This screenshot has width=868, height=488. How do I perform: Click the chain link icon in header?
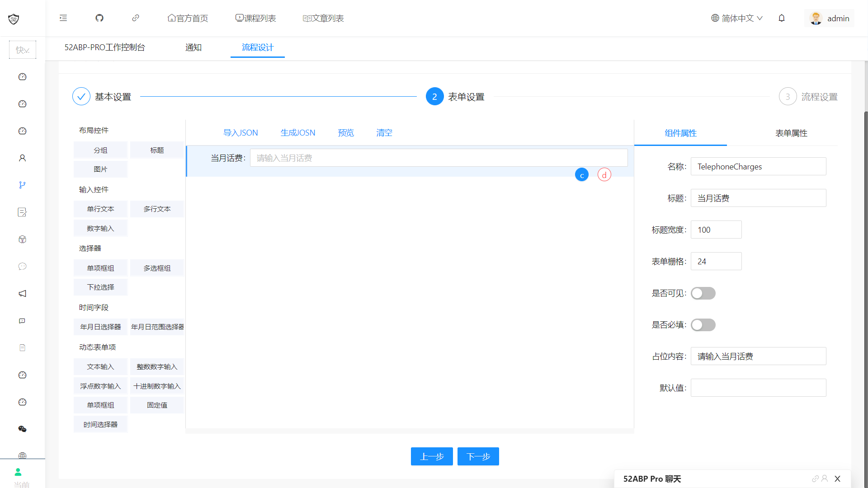(x=136, y=18)
